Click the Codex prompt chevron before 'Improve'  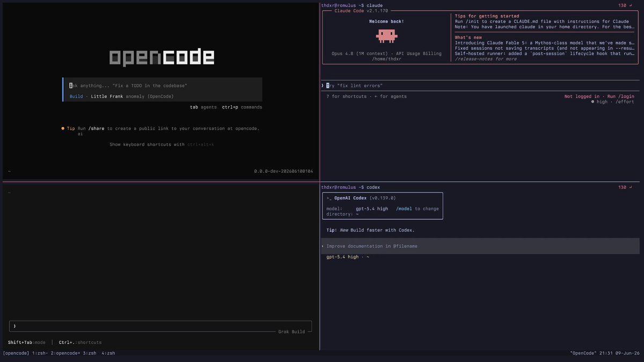click(x=323, y=246)
